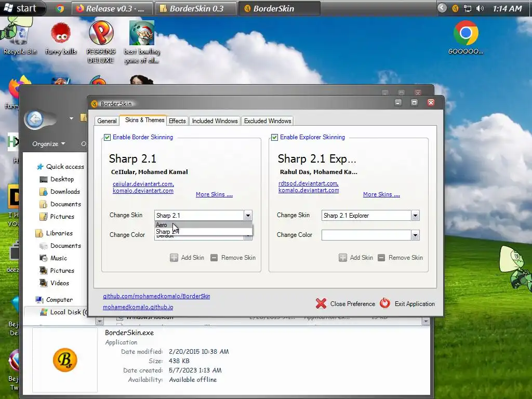Select Documents under Quick access
The image size is (532, 399).
(x=60, y=204)
